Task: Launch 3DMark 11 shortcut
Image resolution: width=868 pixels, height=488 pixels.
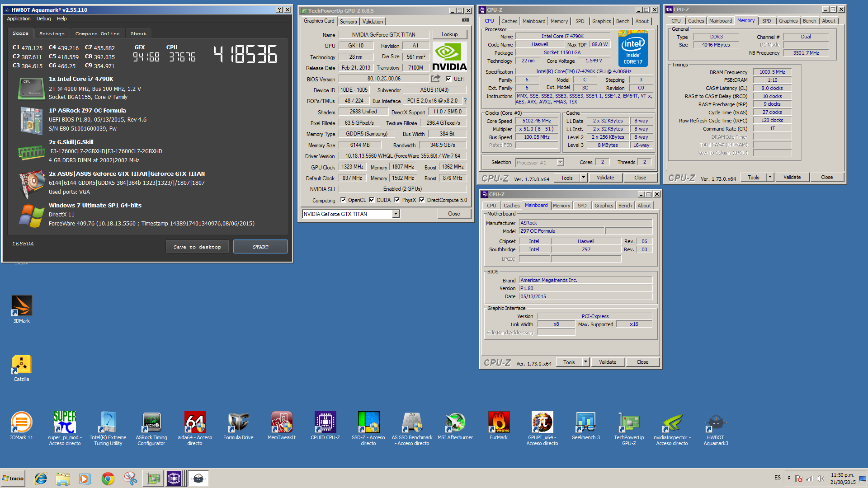Action: 21,426
